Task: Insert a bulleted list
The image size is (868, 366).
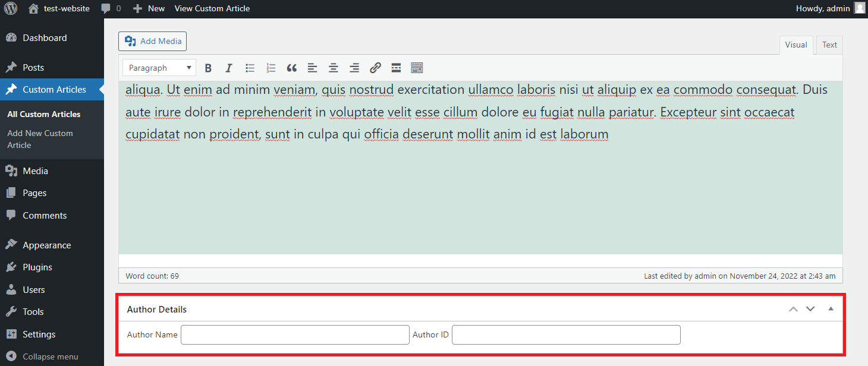Action: 250,68
